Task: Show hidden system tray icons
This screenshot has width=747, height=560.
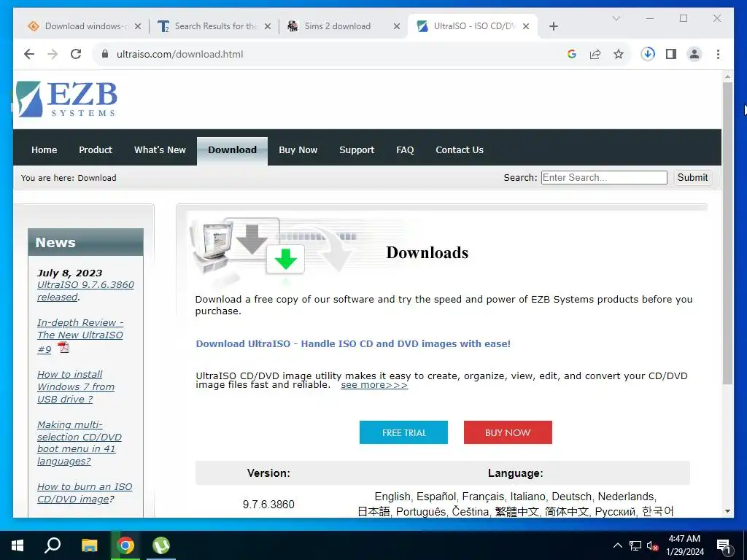Action: tap(617, 545)
